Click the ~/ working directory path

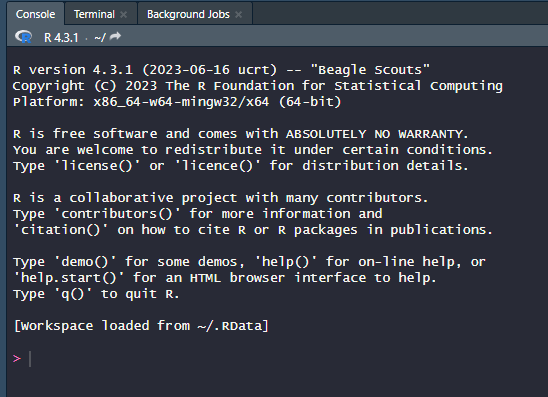coord(100,37)
